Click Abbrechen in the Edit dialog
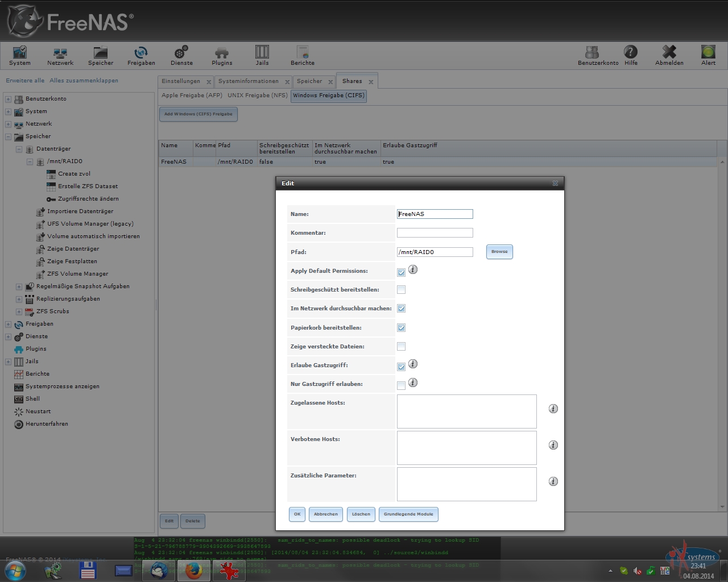The height and width of the screenshot is (582, 728). point(326,514)
